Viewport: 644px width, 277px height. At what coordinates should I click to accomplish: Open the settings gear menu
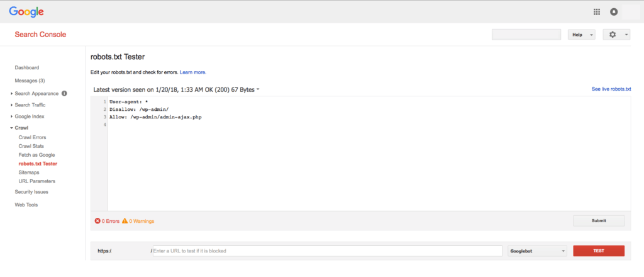(x=616, y=35)
